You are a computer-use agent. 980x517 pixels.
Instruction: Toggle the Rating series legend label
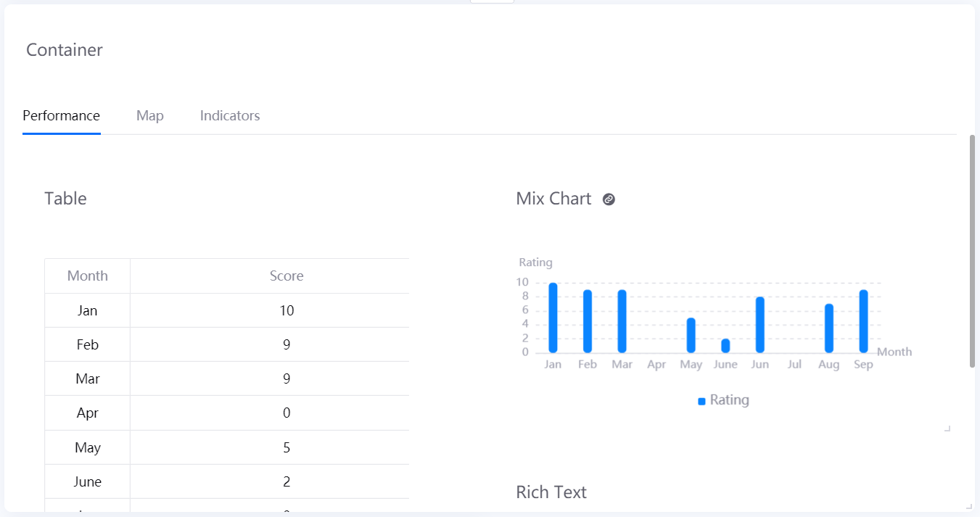coord(729,400)
